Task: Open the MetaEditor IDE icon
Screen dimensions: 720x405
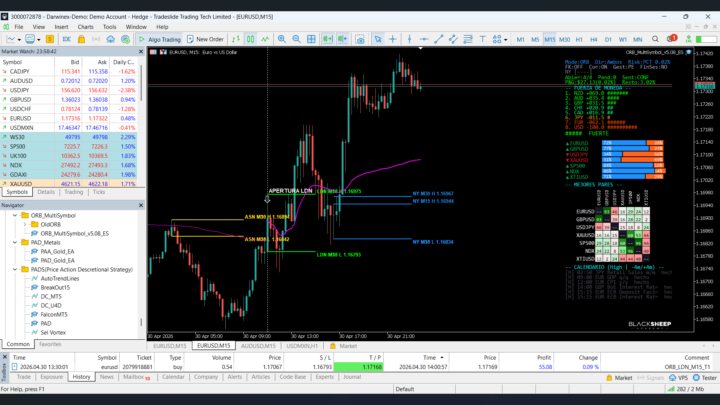Action: coord(67,39)
